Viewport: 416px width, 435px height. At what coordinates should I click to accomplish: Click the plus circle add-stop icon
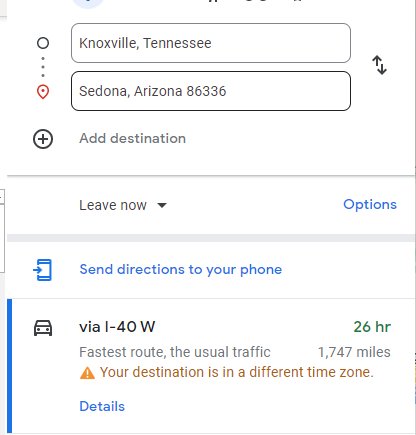coord(43,139)
